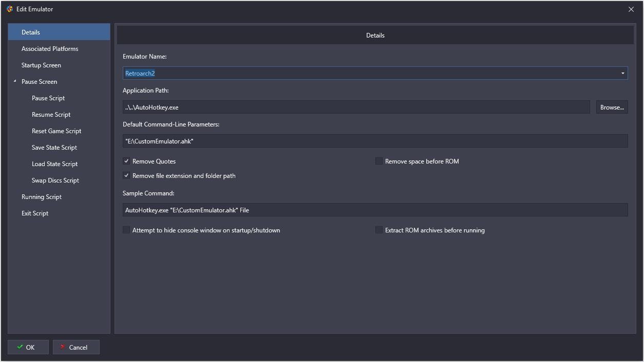Viewport: 644px width, 362px height.
Task: Click the OK button
Action: [x=28, y=347]
